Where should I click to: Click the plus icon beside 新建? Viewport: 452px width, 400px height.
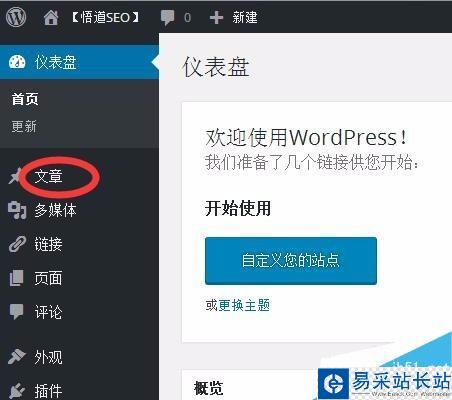[x=216, y=18]
